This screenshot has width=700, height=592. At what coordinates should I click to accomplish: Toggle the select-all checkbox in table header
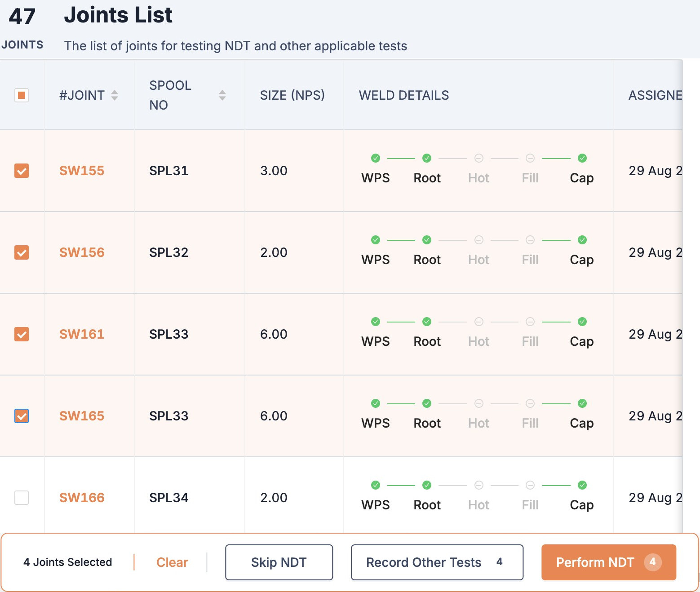tap(22, 95)
